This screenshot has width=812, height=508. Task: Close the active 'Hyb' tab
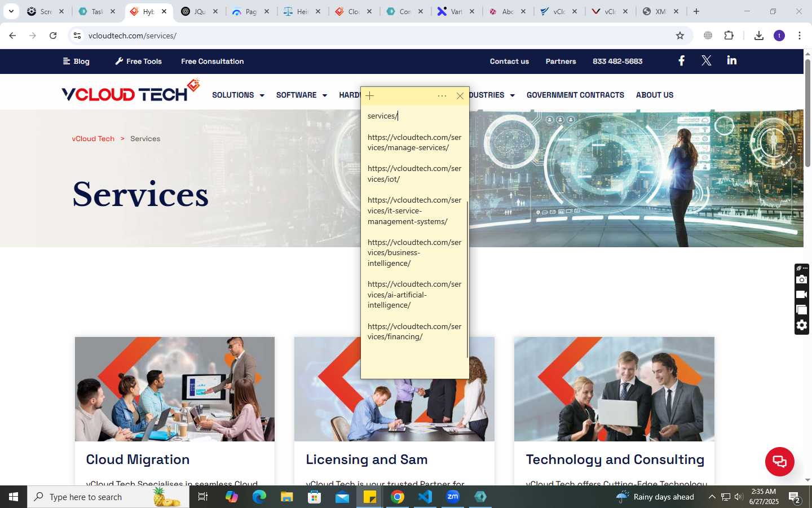[164, 11]
